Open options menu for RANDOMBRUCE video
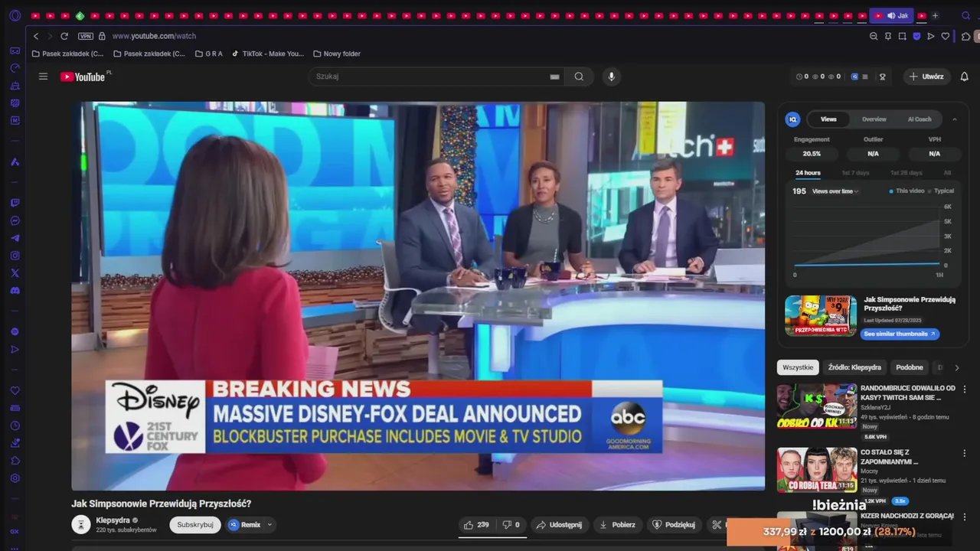 tap(965, 390)
